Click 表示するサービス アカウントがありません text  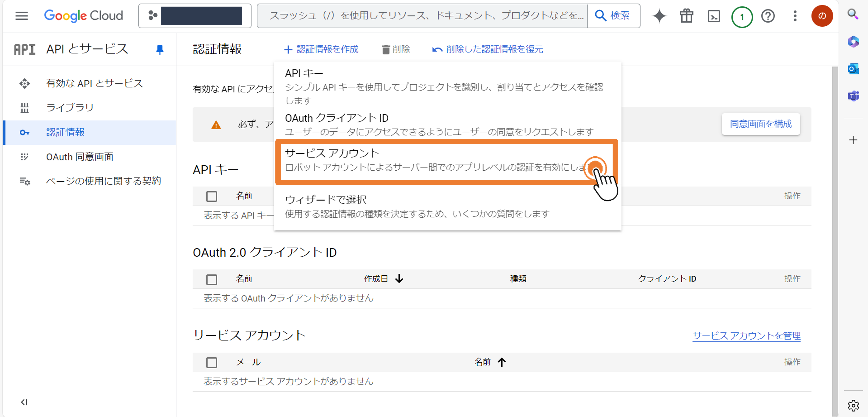[x=289, y=381]
